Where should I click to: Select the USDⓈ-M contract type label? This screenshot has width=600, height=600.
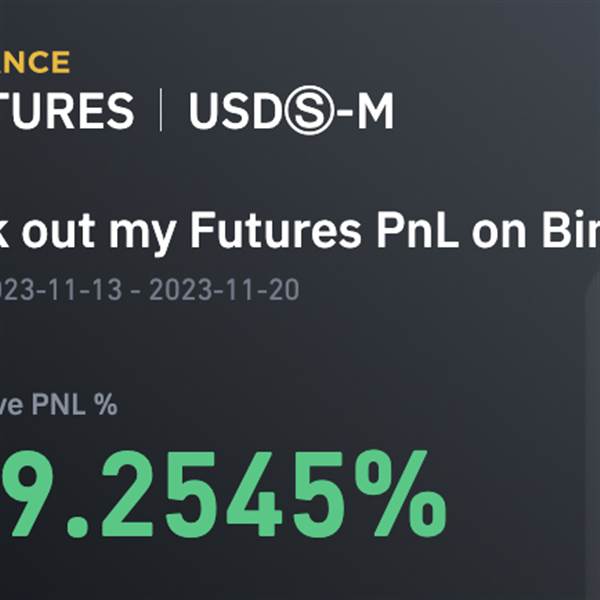pos(291,110)
